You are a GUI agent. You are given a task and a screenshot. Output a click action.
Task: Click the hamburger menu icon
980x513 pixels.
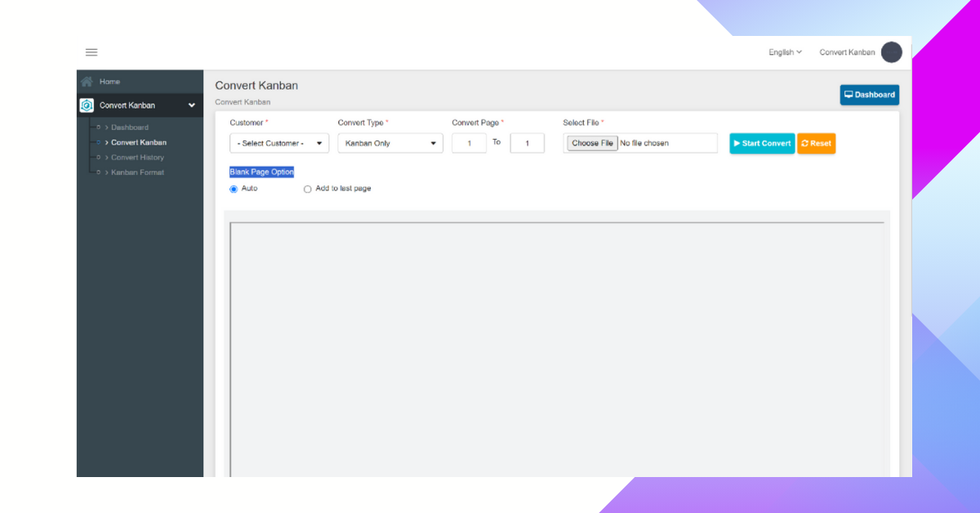91,52
